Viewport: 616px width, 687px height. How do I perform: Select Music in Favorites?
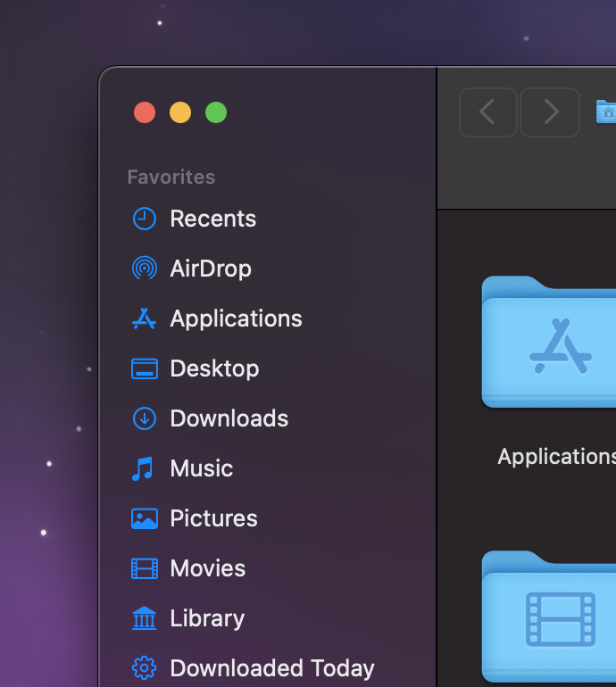(x=201, y=468)
